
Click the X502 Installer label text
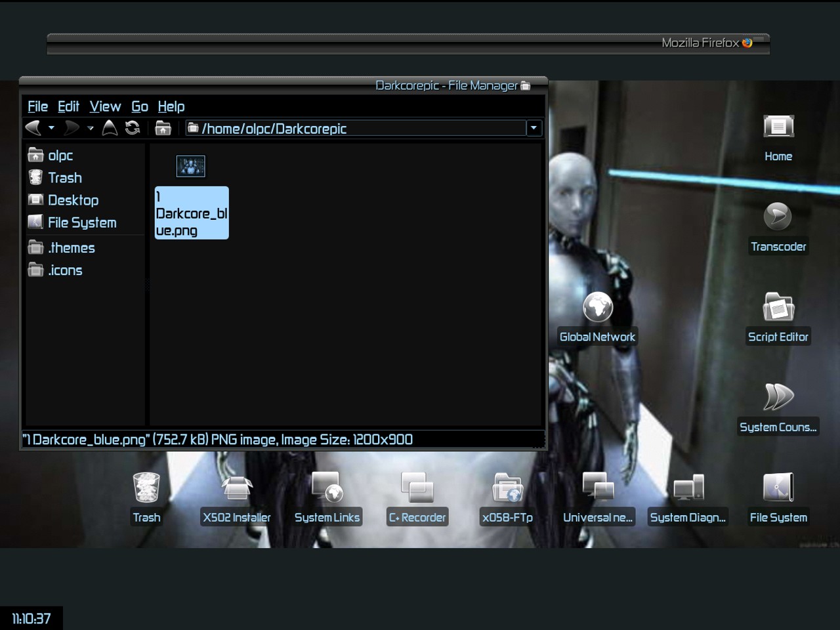coord(237,517)
